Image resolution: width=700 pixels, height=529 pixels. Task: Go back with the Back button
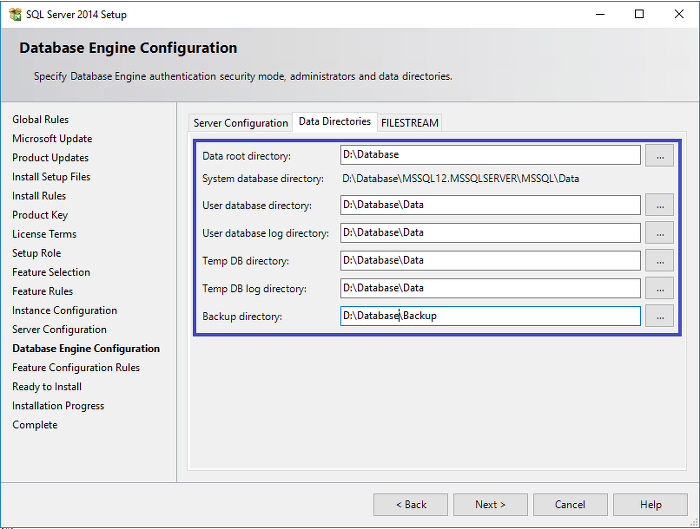click(411, 504)
